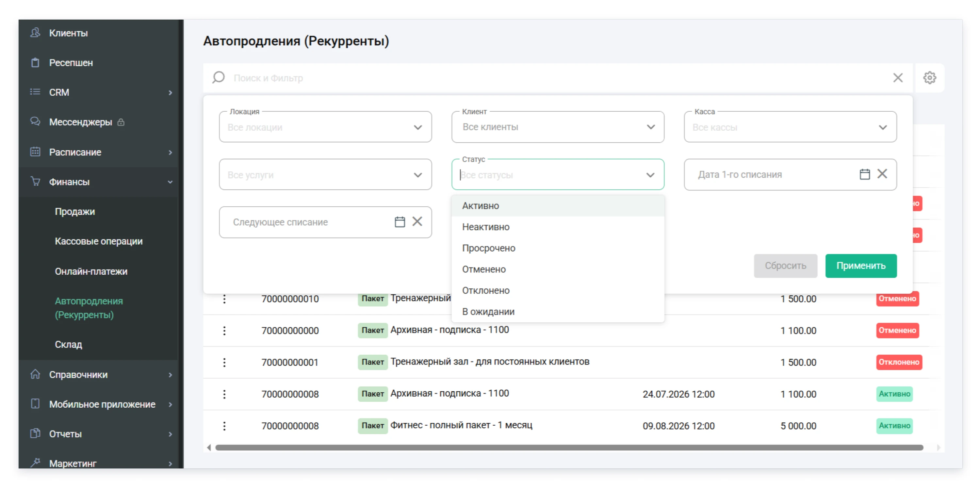Expand the Отчеты submenu chevron
The height and width of the screenshot is (489, 980).
[170, 434]
